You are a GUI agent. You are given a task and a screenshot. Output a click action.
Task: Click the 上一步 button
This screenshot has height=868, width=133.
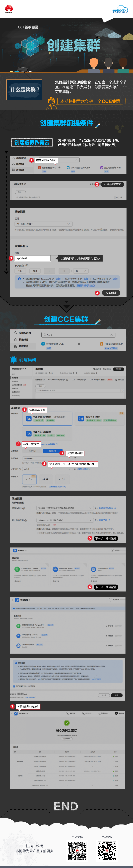tap(104, 695)
